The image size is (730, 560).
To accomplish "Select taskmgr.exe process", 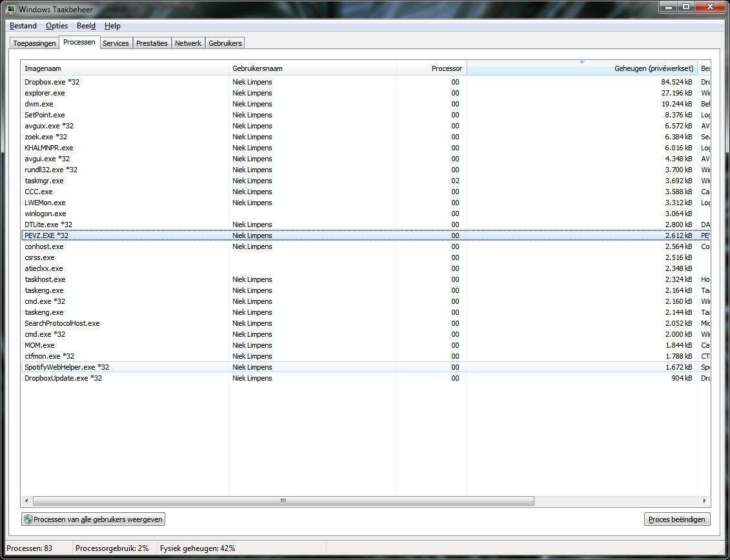I will pyautogui.click(x=366, y=181).
